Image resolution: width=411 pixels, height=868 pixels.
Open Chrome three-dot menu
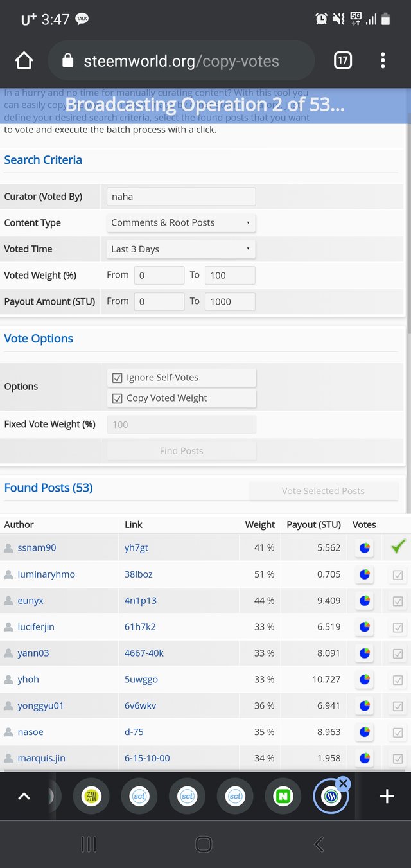coord(383,61)
